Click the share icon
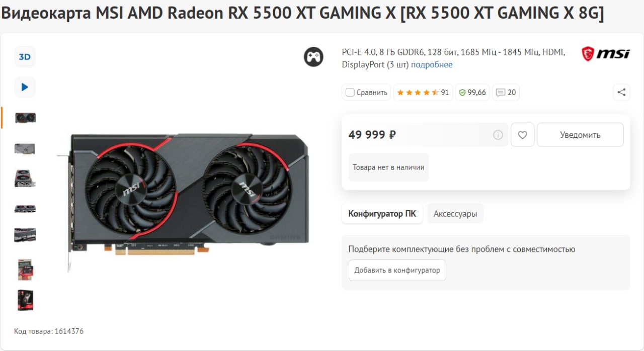 (x=621, y=93)
